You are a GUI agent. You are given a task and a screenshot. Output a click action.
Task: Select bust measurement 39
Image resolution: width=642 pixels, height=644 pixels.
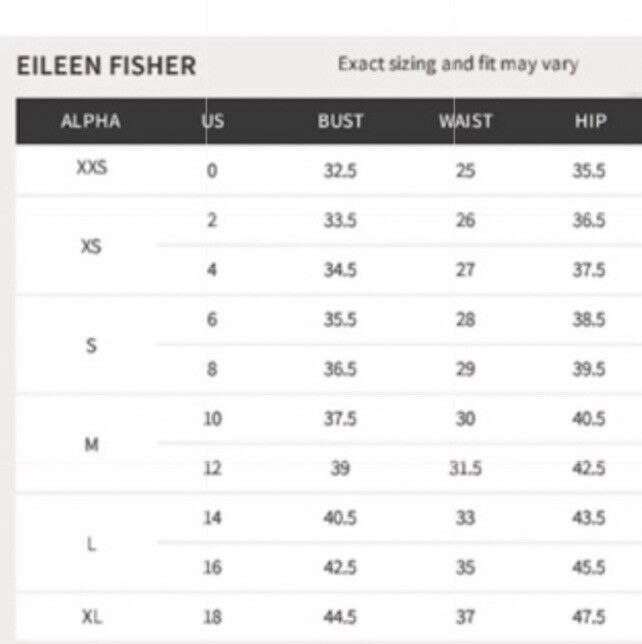[340, 468]
